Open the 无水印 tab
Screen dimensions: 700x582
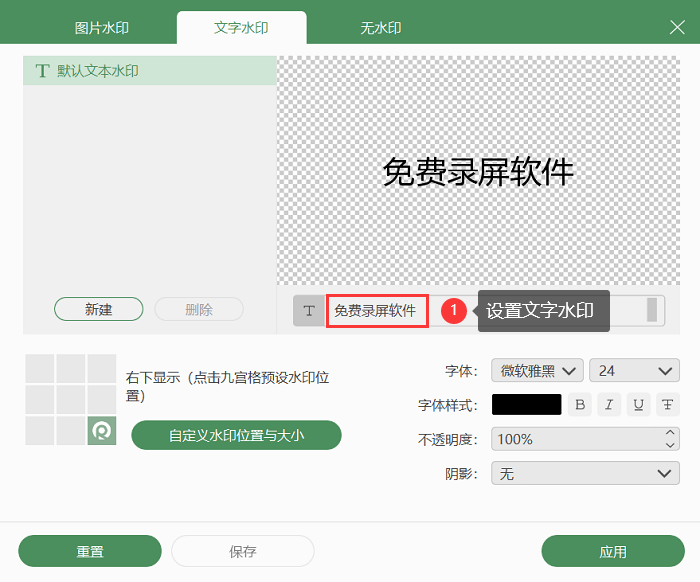(380, 28)
